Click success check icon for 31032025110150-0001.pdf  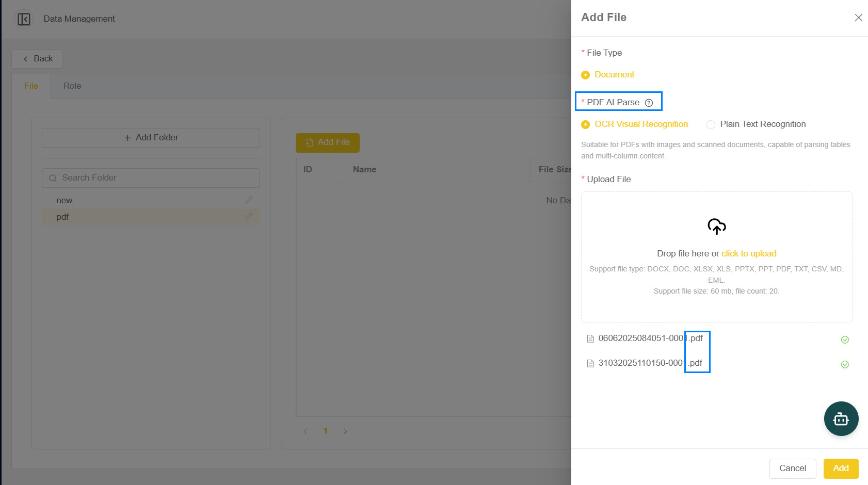(845, 364)
